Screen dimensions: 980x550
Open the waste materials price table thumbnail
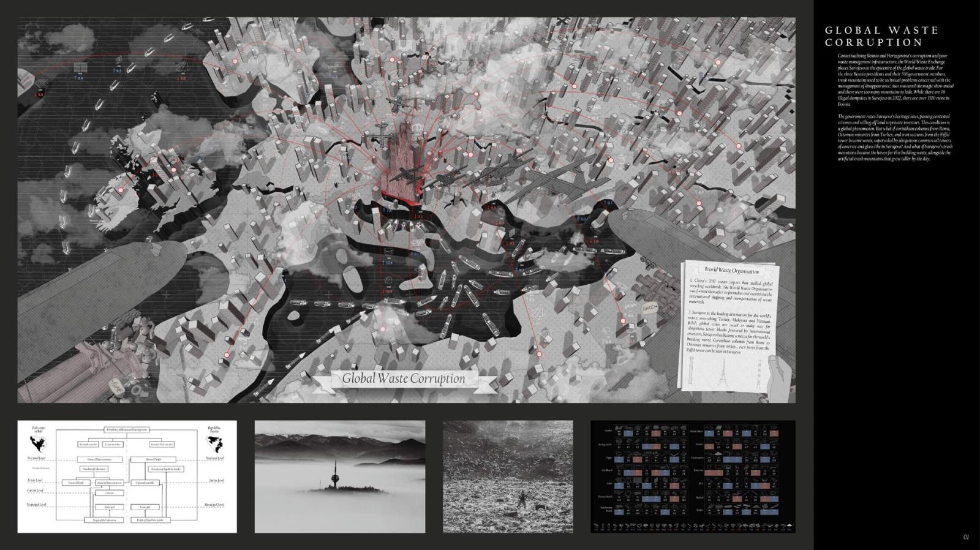pyautogui.click(x=692, y=476)
